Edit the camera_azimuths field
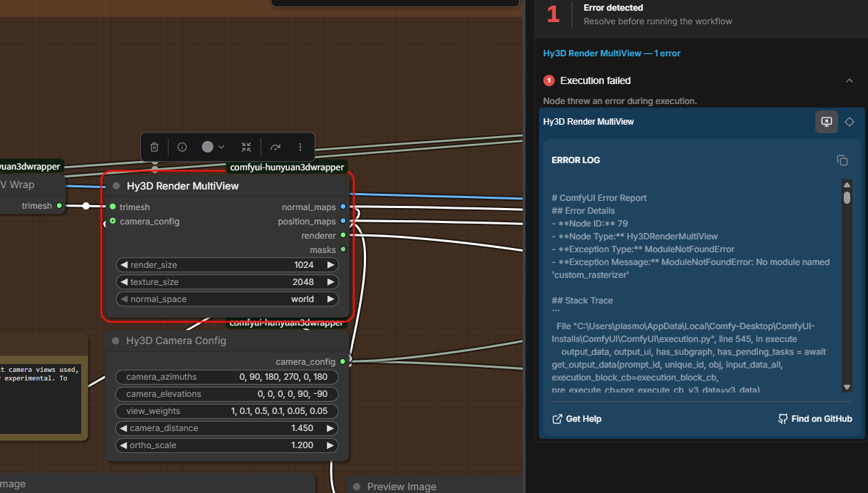 pos(227,376)
